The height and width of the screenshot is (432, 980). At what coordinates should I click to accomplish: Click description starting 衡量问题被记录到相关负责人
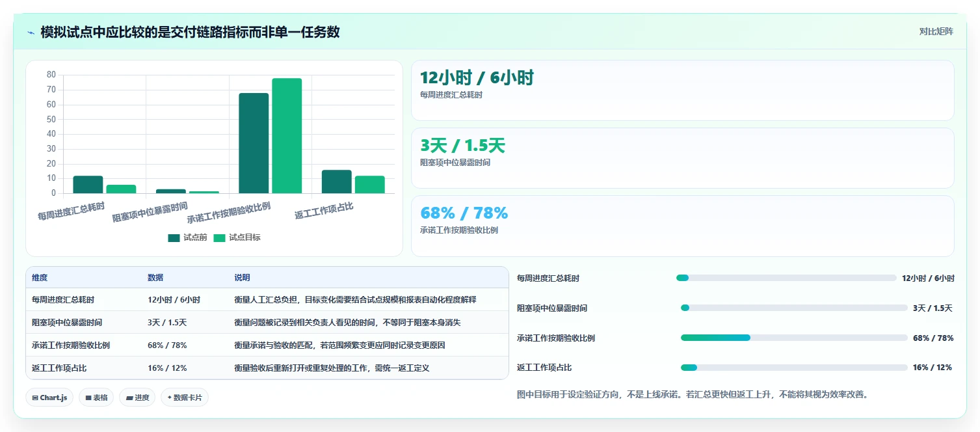pyautogui.click(x=347, y=323)
